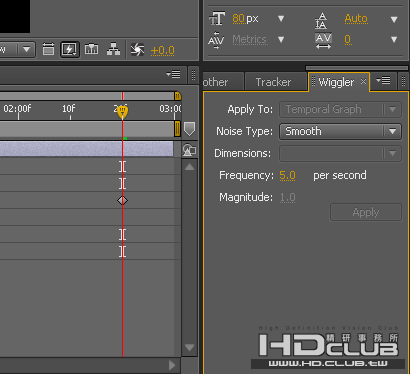Open the composition flowchart icon
This screenshot has width=410, height=374.
point(113,49)
